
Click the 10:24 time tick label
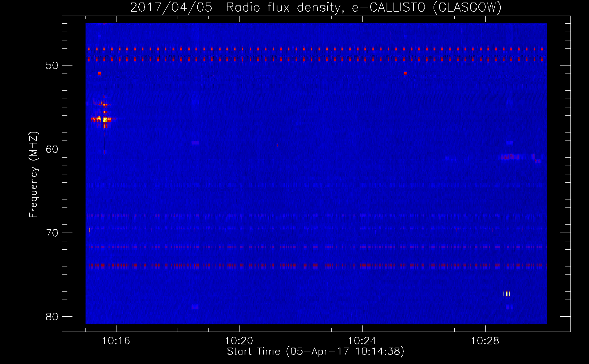tap(362, 341)
